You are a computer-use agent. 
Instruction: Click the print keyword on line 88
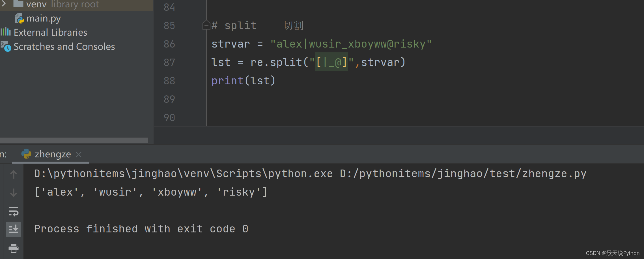tap(227, 81)
